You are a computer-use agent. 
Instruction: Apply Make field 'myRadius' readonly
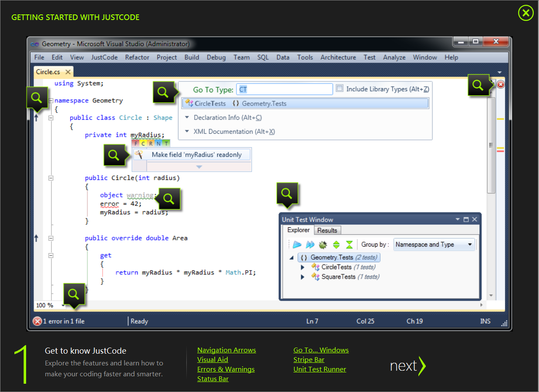coord(192,155)
